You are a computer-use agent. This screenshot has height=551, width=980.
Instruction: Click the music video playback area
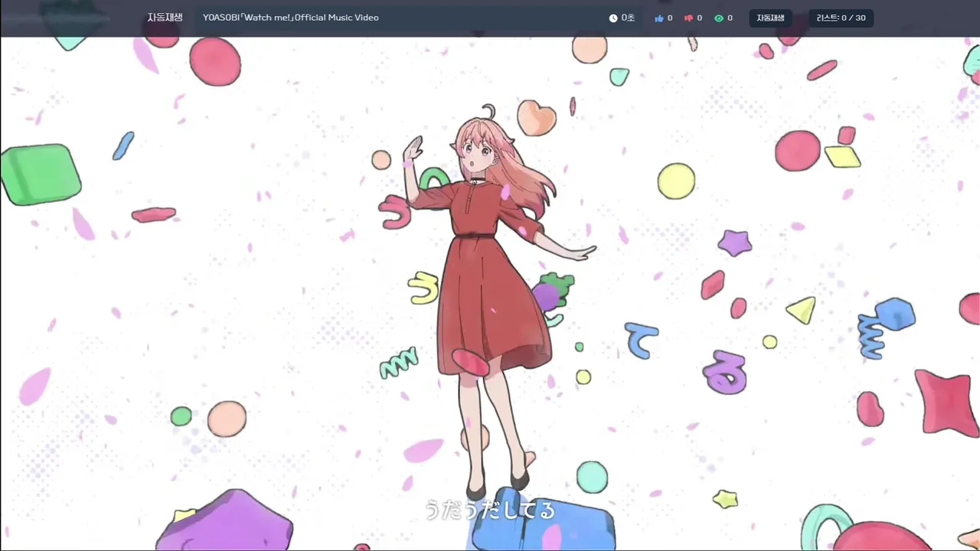[x=490, y=294]
